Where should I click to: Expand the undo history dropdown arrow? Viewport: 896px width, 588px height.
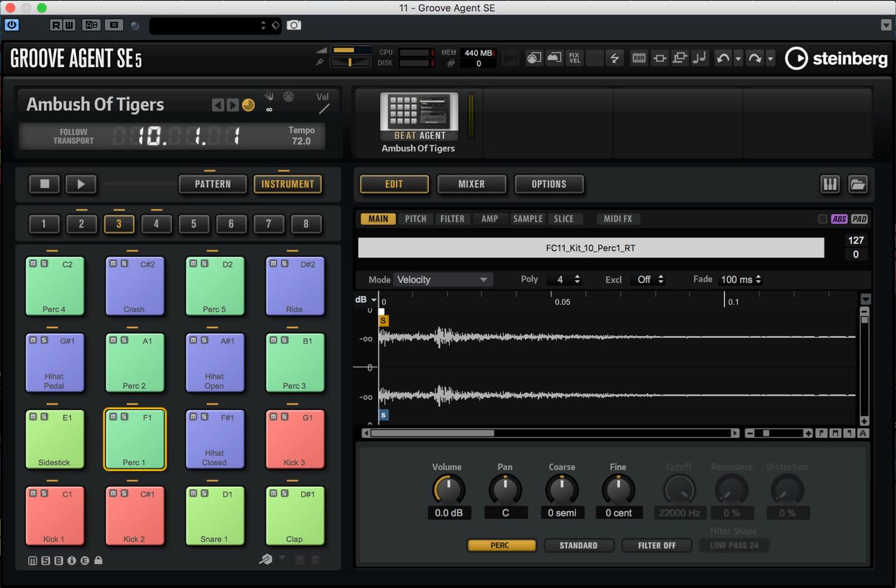pos(738,59)
